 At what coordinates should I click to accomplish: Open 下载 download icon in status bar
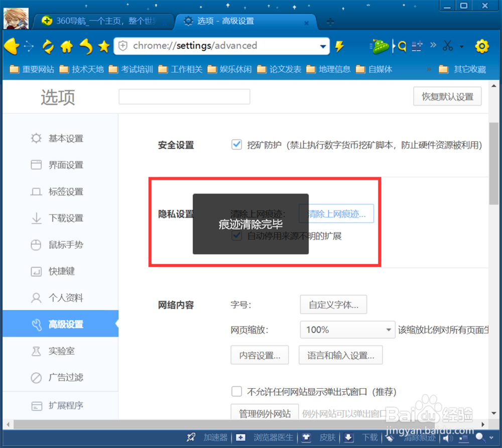coord(349,437)
